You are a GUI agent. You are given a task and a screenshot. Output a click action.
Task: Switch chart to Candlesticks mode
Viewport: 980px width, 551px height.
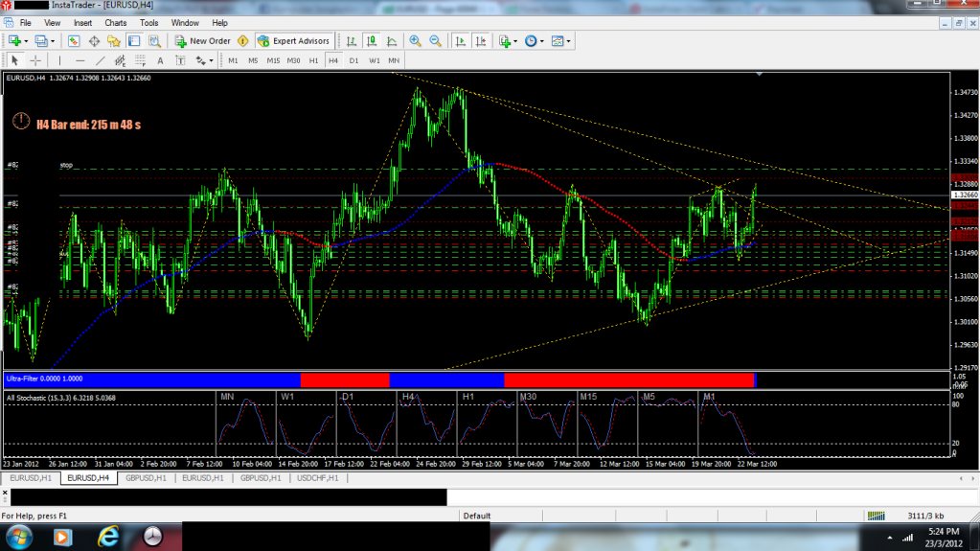coord(372,41)
